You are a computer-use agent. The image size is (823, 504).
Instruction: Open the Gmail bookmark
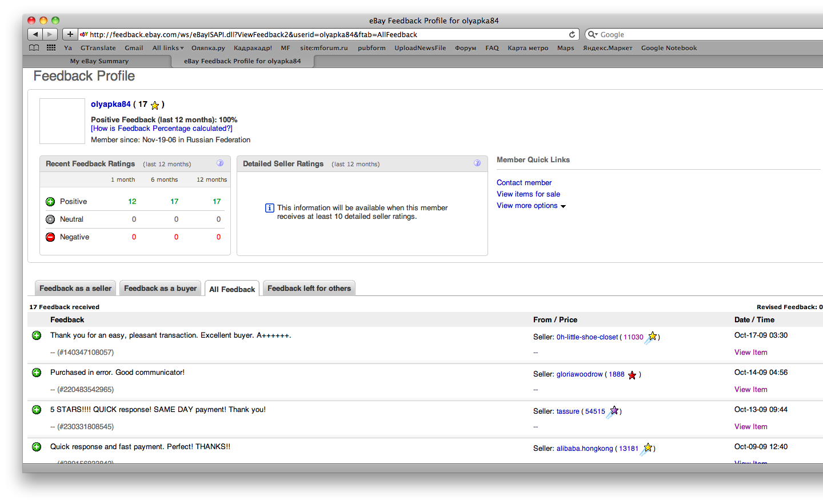pos(134,48)
